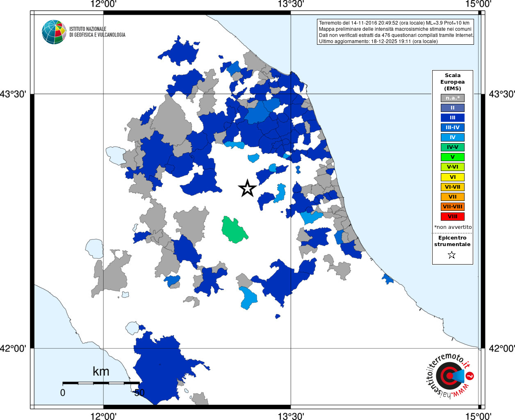Select the VI yellow legend swatch
This screenshot has width=515, height=420.
[x=453, y=177]
